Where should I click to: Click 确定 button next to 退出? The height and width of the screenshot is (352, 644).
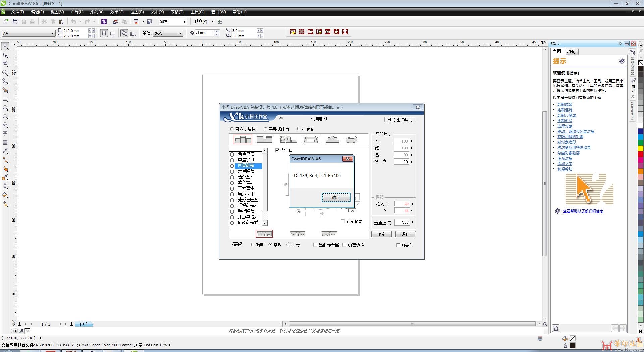click(381, 234)
